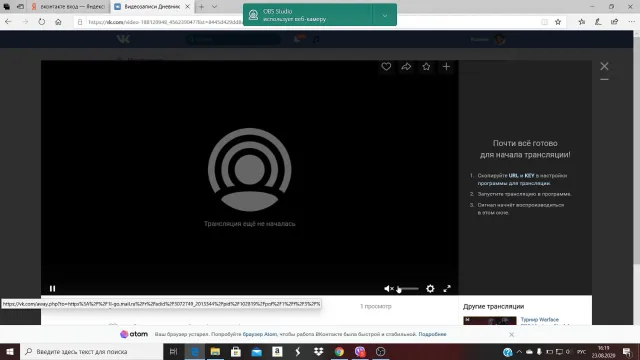Add video using the plus icon
640x360 pixels.
coord(446,67)
